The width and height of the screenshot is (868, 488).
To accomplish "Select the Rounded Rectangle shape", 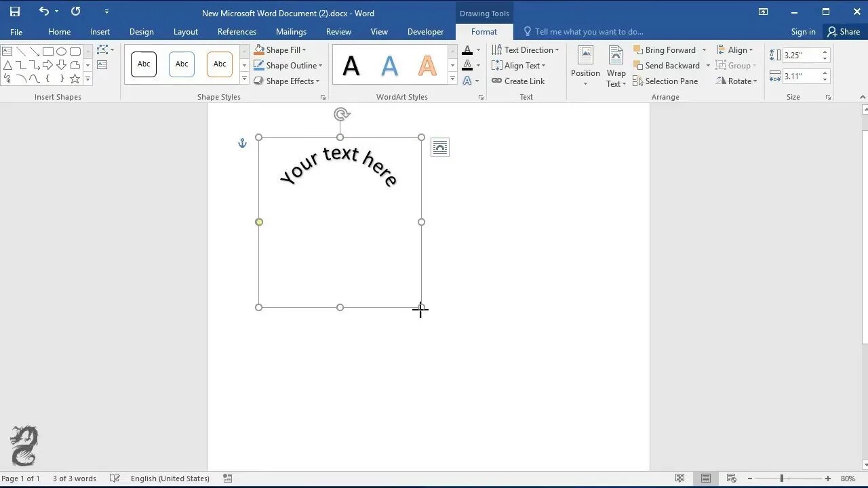I will pos(75,52).
